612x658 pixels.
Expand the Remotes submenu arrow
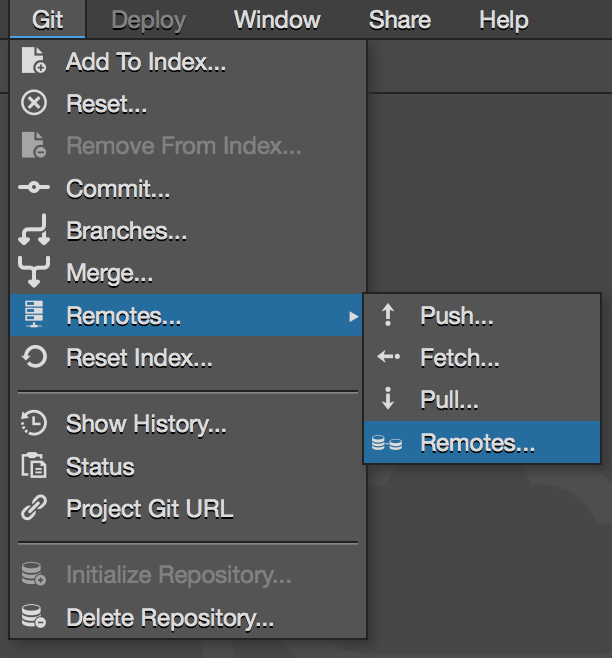[x=353, y=317]
